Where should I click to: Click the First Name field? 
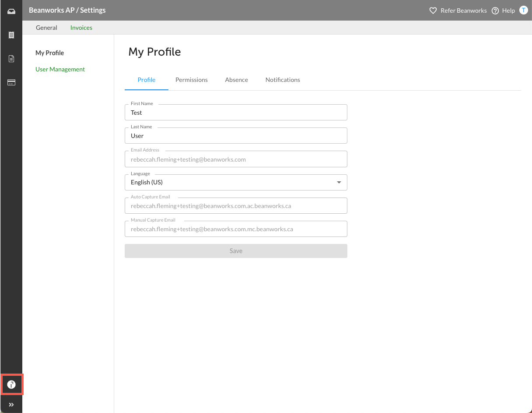pyautogui.click(x=236, y=113)
